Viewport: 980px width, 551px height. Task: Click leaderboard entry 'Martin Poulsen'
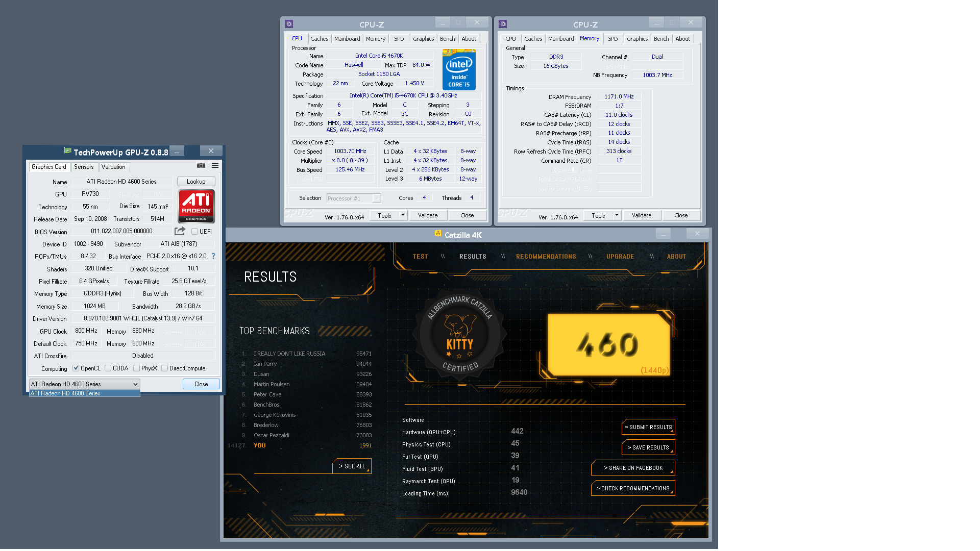(x=272, y=384)
